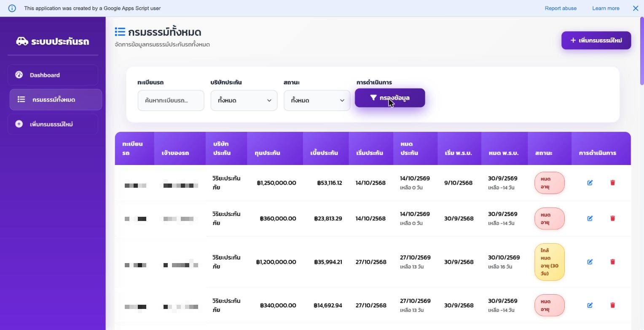Edit the ฿340,000.00 policy row
The width and height of the screenshot is (644, 330).
coord(590,305)
